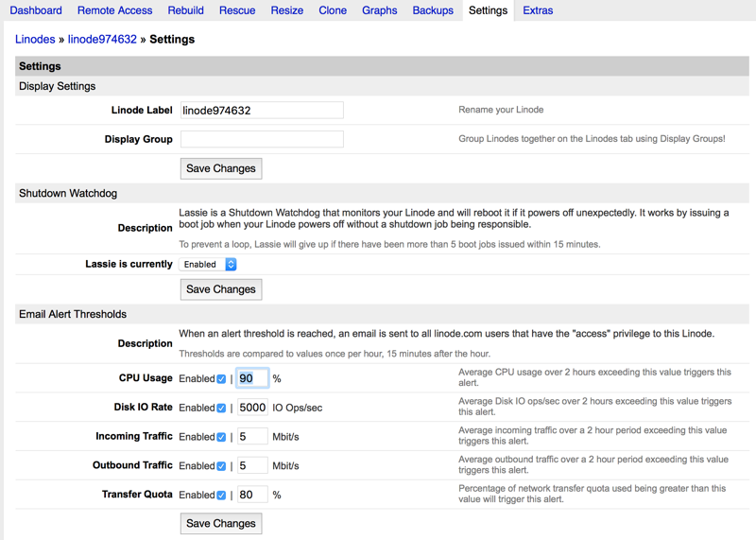Image resolution: width=756 pixels, height=540 pixels.
Task: Click the Linode Label text field
Action: pyautogui.click(x=262, y=110)
